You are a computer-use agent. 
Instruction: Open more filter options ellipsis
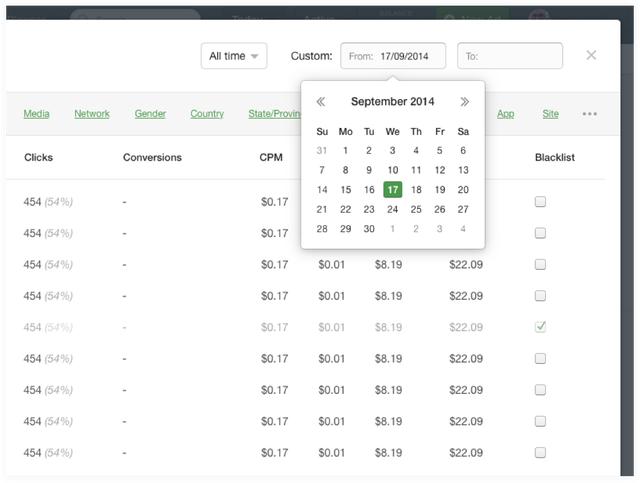click(590, 114)
